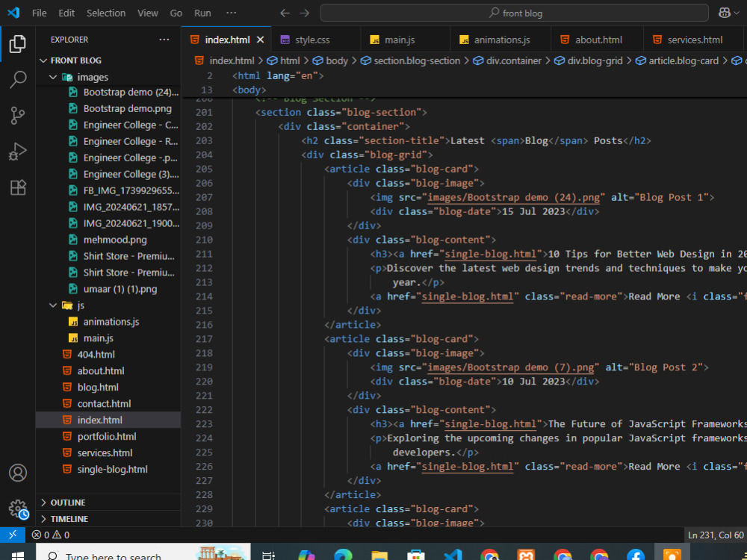Screen dimensions: 747x560
Task: Open 404.html in explorer
Action: 108,355
